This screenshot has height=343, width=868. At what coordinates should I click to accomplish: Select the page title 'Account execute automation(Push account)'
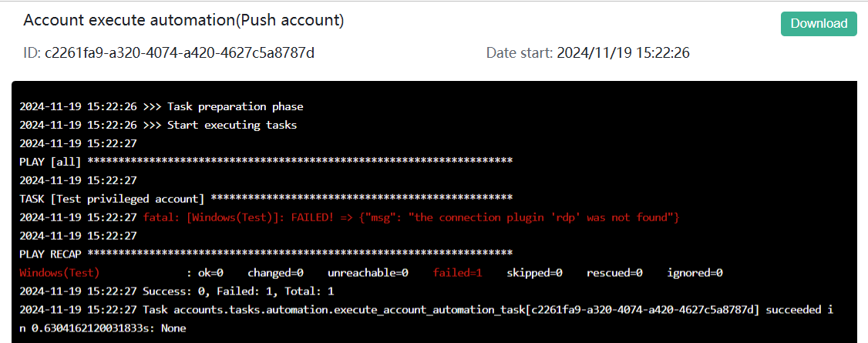pos(183,21)
